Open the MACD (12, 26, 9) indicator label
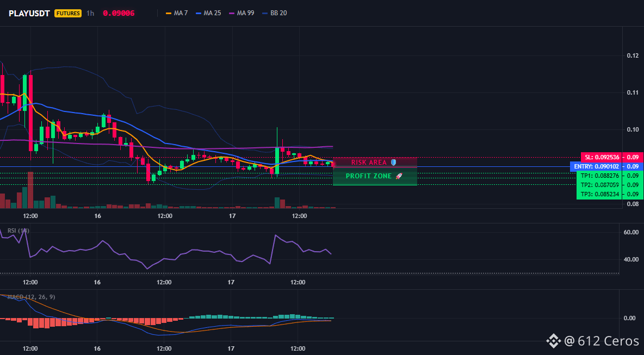Image resolution: width=644 pixels, height=355 pixels. pos(31,297)
